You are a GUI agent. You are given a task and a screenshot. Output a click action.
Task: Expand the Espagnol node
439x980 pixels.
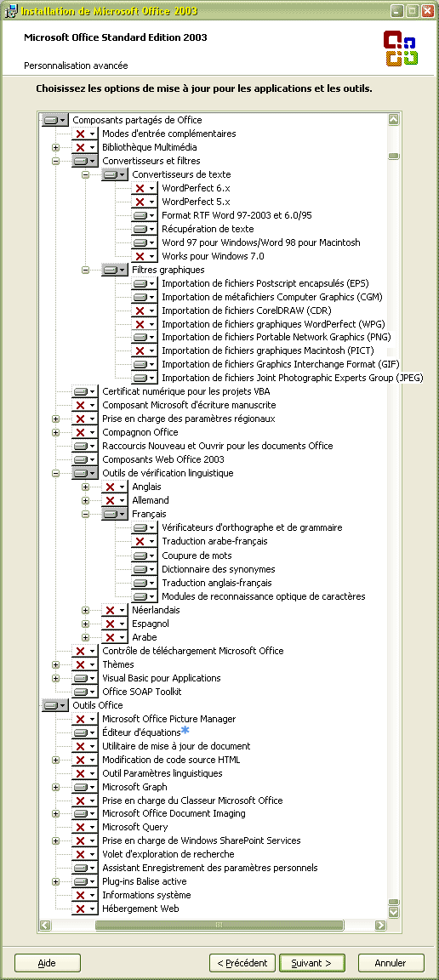pos(86,624)
